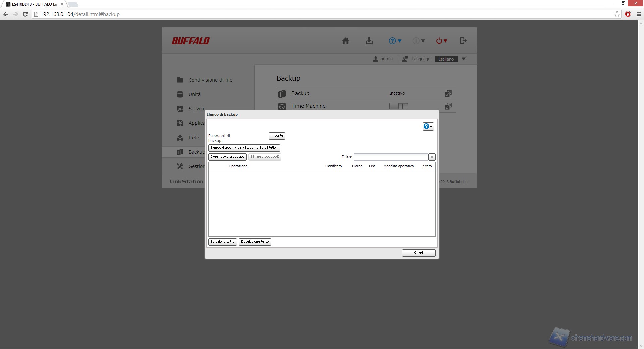Click the download icon in header
Viewport: 644px width, 349px height.
coord(369,41)
